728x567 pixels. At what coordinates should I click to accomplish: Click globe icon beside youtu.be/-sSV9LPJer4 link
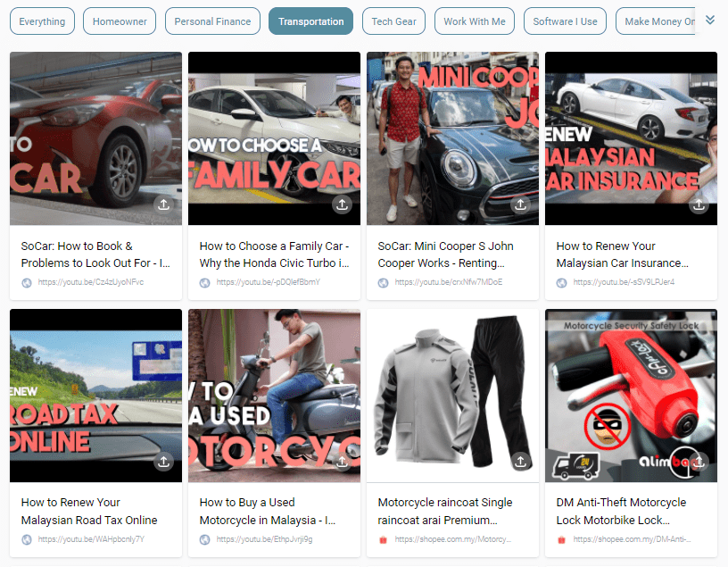pyautogui.click(x=562, y=282)
